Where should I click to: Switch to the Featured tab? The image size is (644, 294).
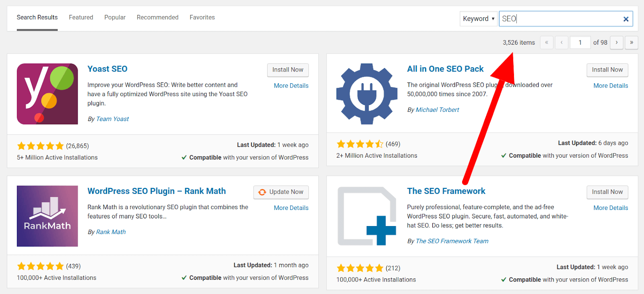click(x=81, y=17)
